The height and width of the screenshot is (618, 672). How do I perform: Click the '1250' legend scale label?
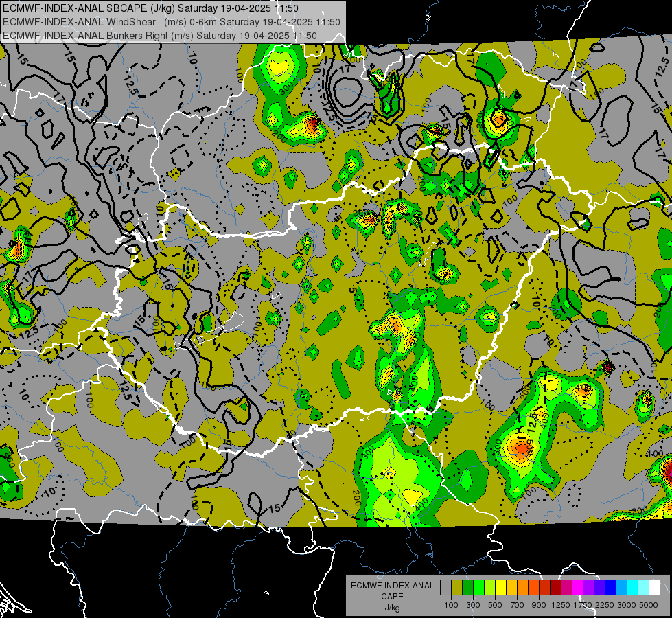click(561, 605)
